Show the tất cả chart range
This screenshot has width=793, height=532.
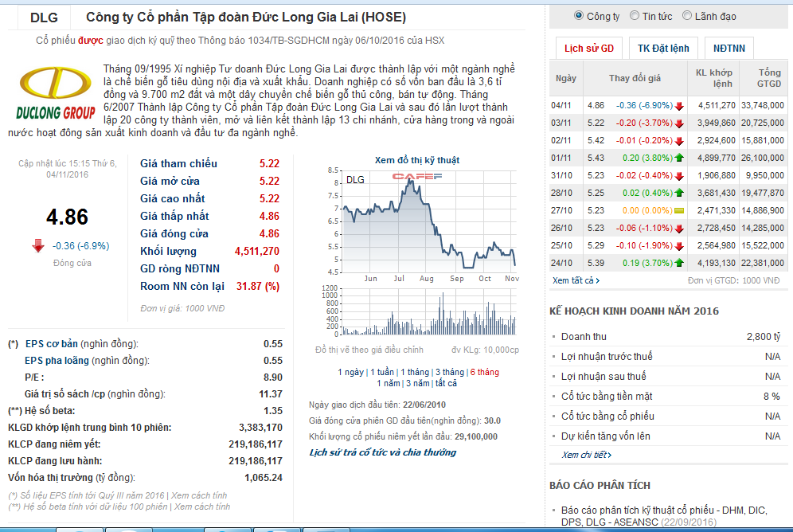pyautogui.click(x=446, y=383)
